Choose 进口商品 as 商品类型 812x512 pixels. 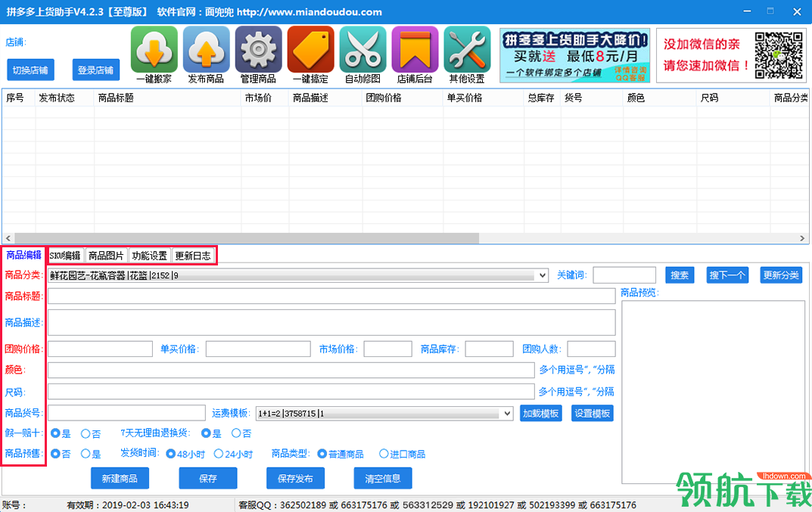click(x=384, y=454)
